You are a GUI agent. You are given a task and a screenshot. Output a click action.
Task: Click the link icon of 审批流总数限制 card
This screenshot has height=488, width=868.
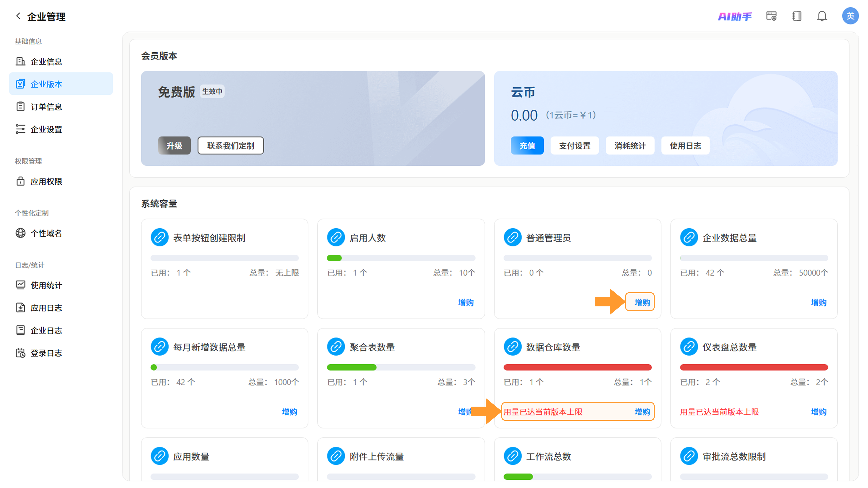tap(689, 456)
